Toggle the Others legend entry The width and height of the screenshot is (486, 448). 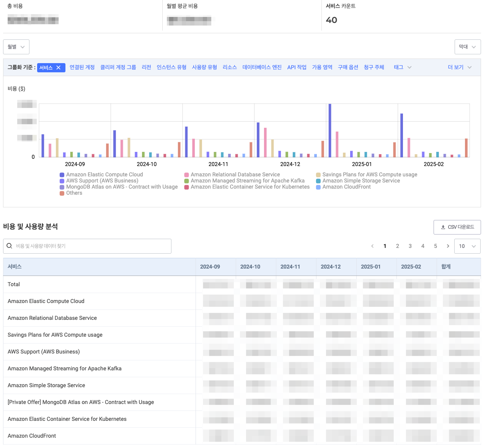pos(71,193)
